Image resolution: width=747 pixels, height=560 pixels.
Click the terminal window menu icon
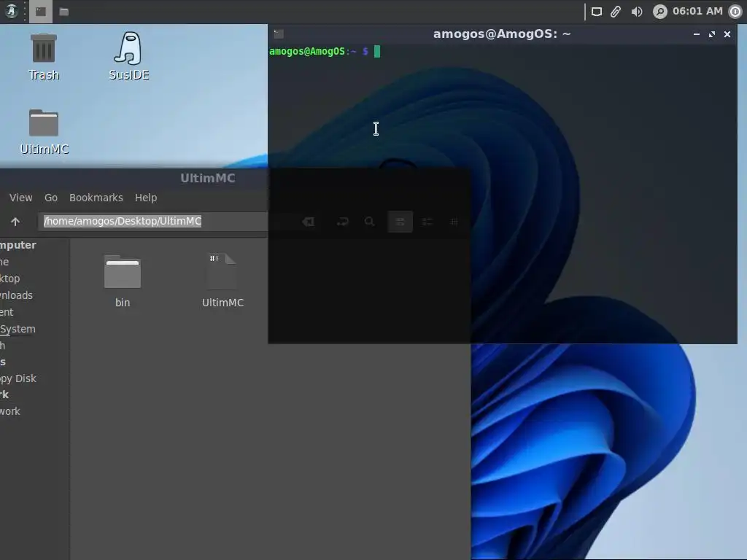pyautogui.click(x=279, y=34)
